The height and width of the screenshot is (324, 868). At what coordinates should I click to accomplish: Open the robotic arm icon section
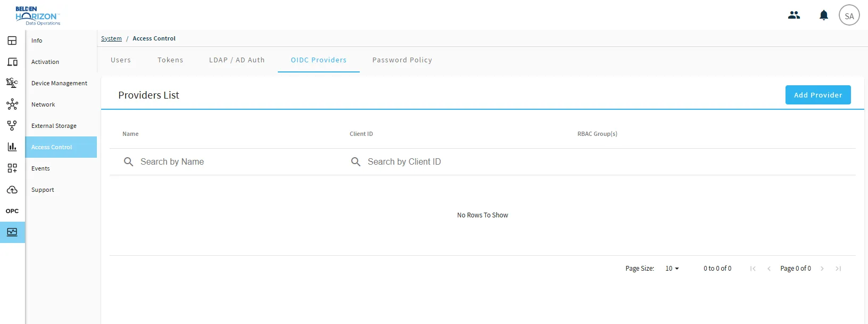12,83
